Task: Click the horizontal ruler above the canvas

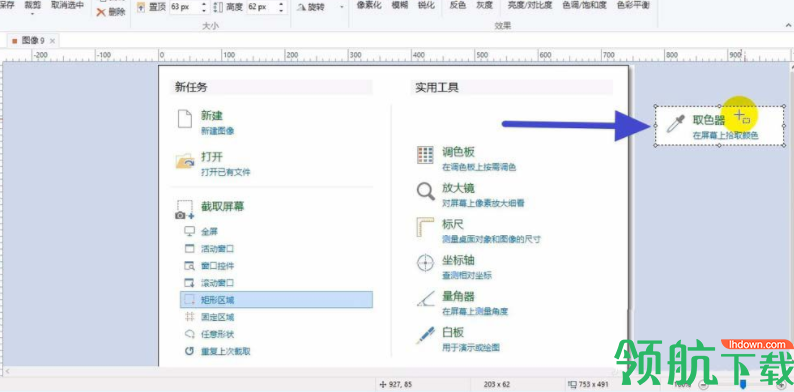Action: [397, 55]
